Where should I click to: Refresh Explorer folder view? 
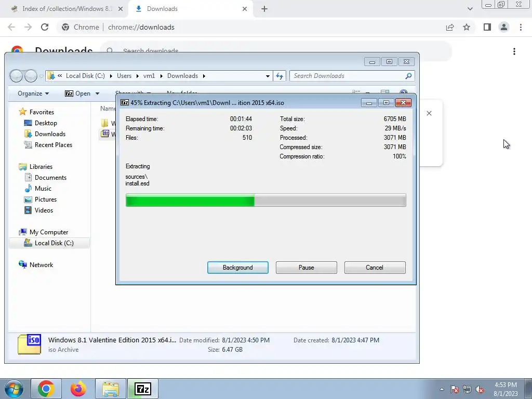point(279,76)
